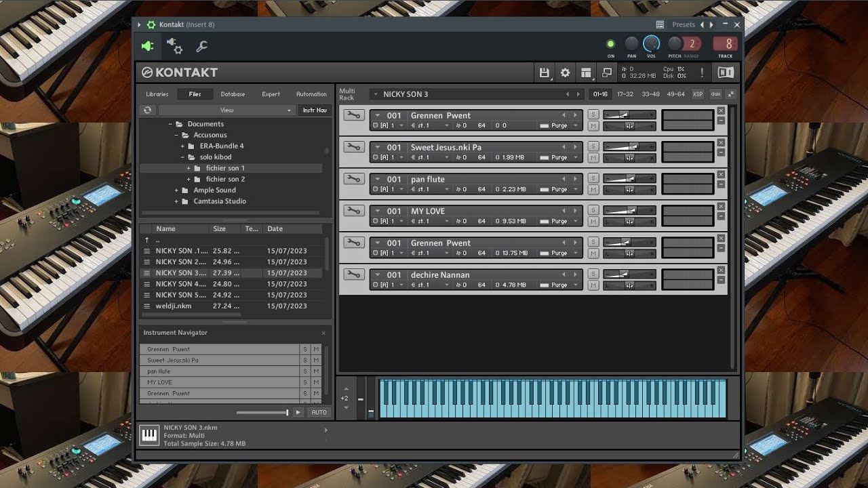Open Kontakt options gear icon
This screenshot has width=868, height=488.
pyautogui.click(x=565, y=73)
